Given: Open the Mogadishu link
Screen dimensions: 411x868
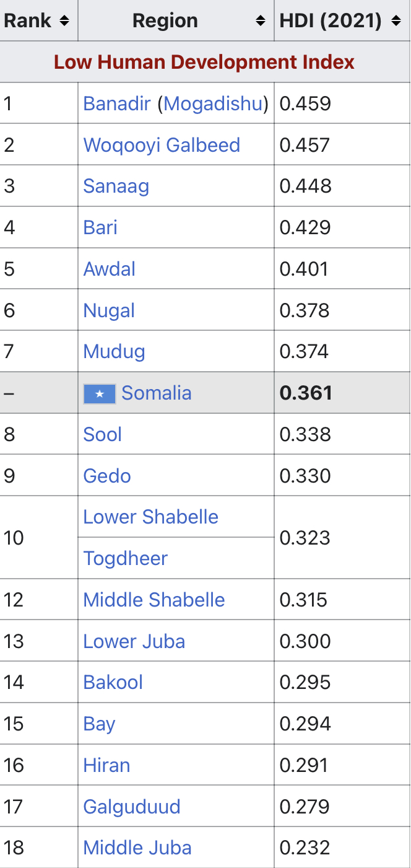Looking at the screenshot, I should point(214,103).
